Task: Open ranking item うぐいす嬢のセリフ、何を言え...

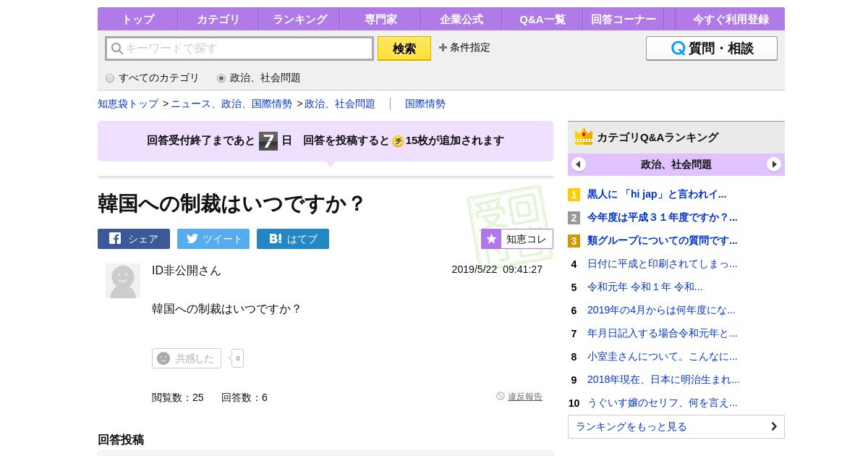Action: coord(663,402)
